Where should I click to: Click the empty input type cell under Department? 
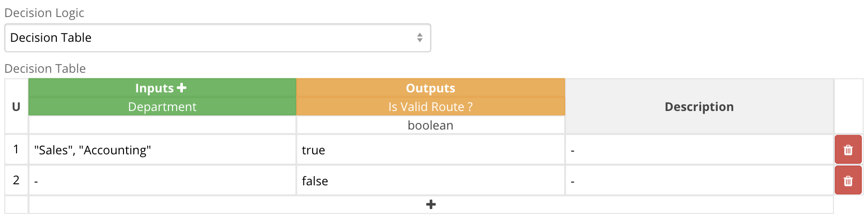[x=162, y=125]
